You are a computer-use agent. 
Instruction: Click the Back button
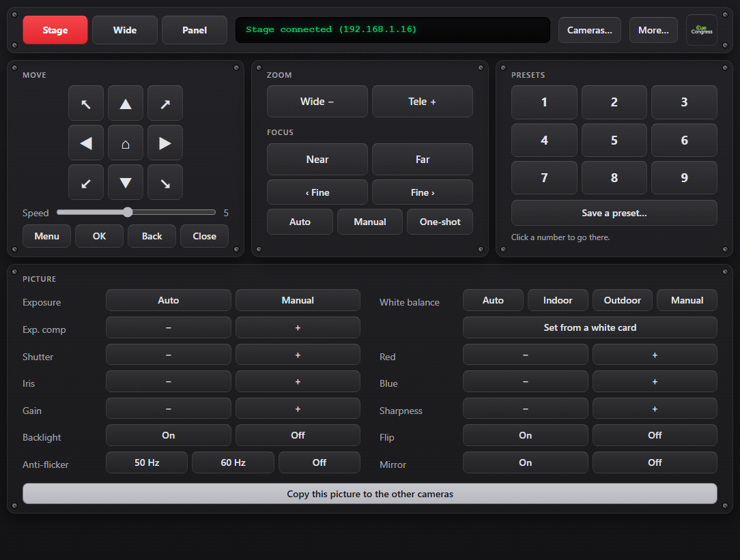click(x=152, y=236)
